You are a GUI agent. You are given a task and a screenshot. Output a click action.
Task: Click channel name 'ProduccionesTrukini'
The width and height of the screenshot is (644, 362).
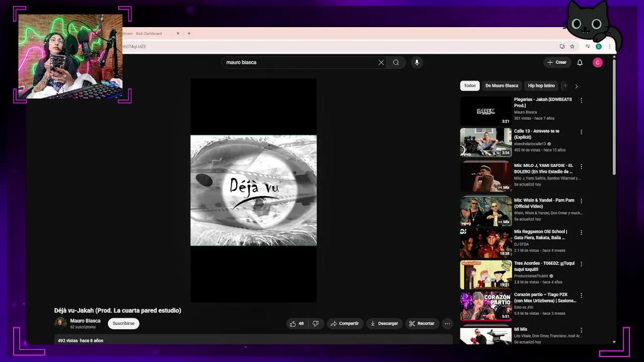(531, 276)
